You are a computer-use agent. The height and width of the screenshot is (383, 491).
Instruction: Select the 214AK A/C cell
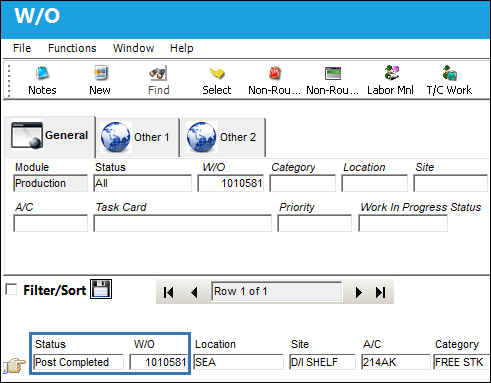396,362
